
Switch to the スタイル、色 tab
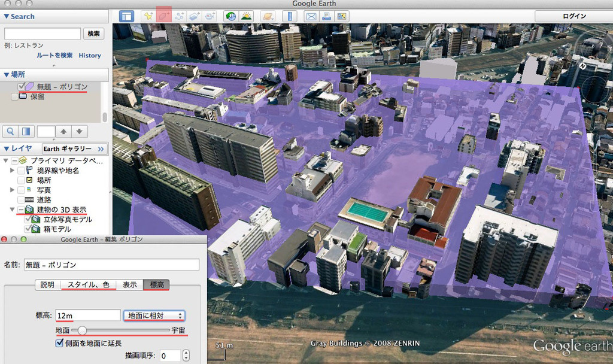click(x=89, y=284)
